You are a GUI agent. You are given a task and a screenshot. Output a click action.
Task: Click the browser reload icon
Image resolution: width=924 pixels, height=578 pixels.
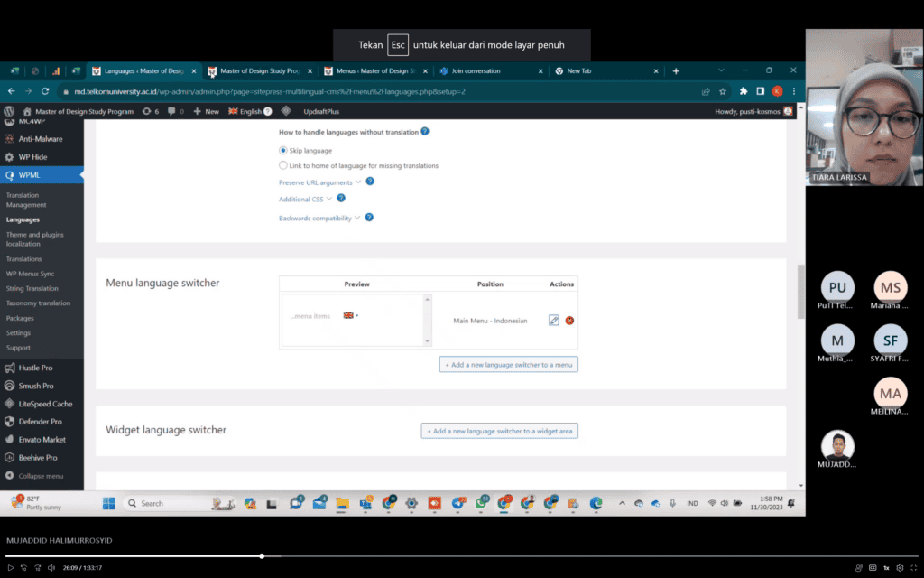pyautogui.click(x=45, y=91)
